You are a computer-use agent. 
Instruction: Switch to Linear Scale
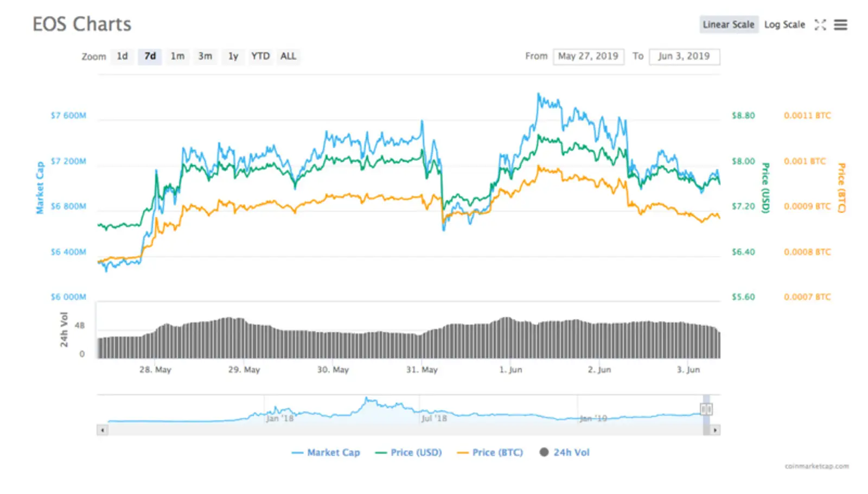(728, 24)
